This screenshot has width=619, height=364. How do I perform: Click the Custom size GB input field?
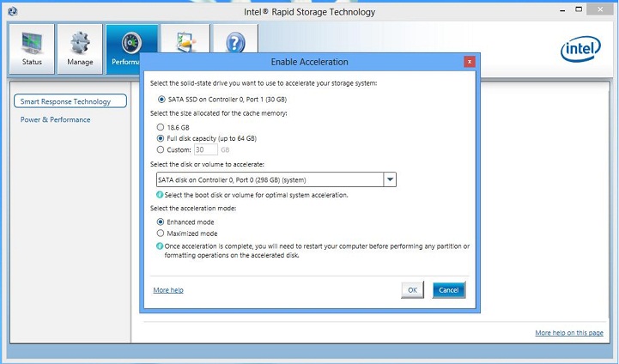point(206,149)
